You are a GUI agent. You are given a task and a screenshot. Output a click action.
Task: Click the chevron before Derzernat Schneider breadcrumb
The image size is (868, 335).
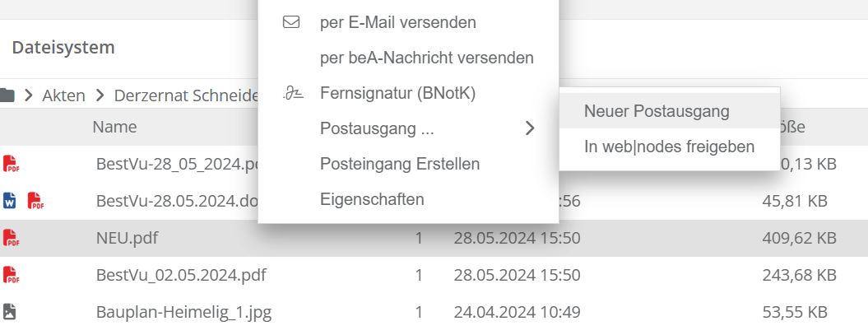point(100,95)
